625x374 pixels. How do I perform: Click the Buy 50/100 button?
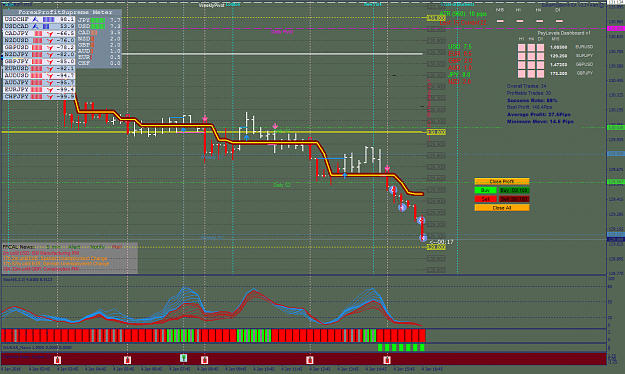click(x=514, y=190)
